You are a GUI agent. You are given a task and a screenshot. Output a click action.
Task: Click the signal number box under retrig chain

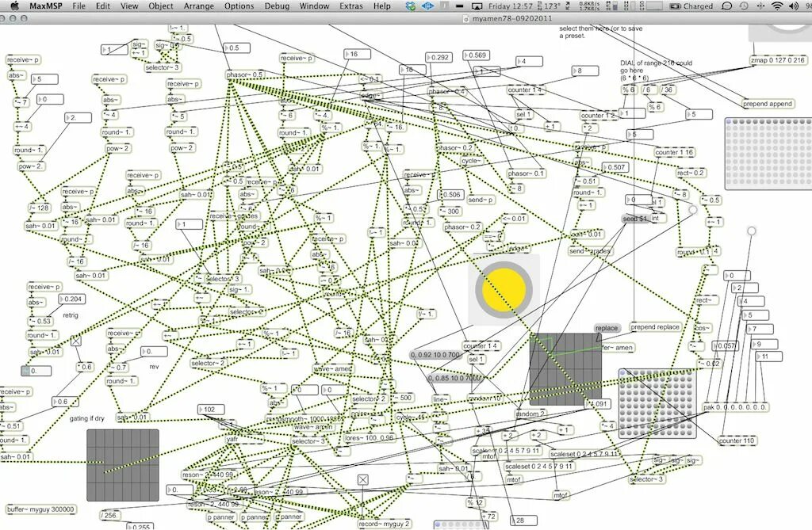point(36,371)
